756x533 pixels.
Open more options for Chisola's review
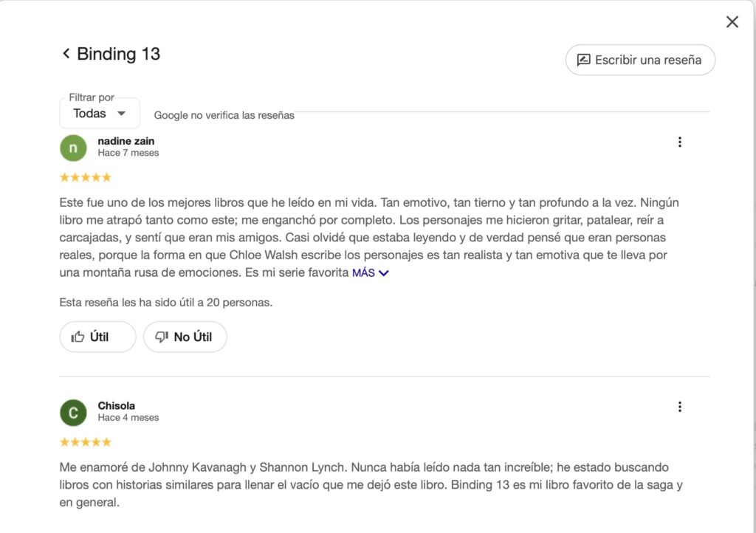679,407
